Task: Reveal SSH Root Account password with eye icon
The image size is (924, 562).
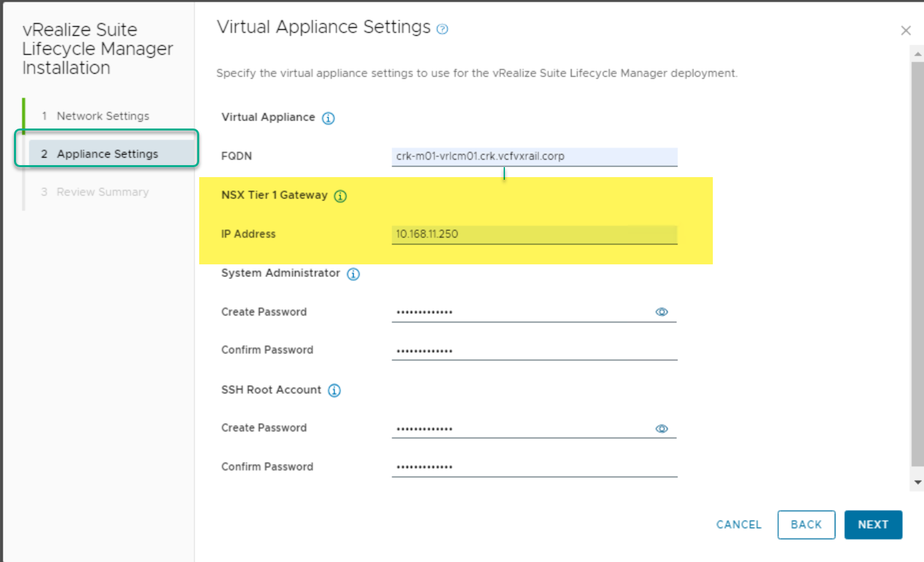Action: 662,429
